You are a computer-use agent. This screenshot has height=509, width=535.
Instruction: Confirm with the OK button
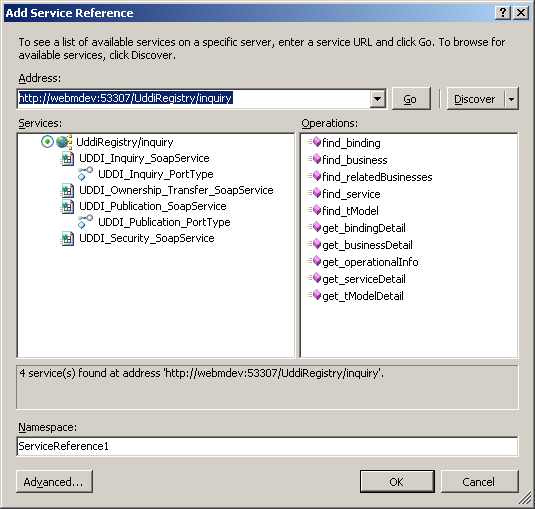397,481
